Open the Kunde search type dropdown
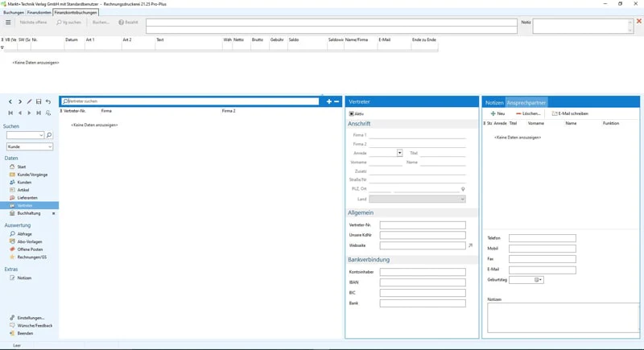The height and width of the screenshot is (350, 644). (30, 146)
